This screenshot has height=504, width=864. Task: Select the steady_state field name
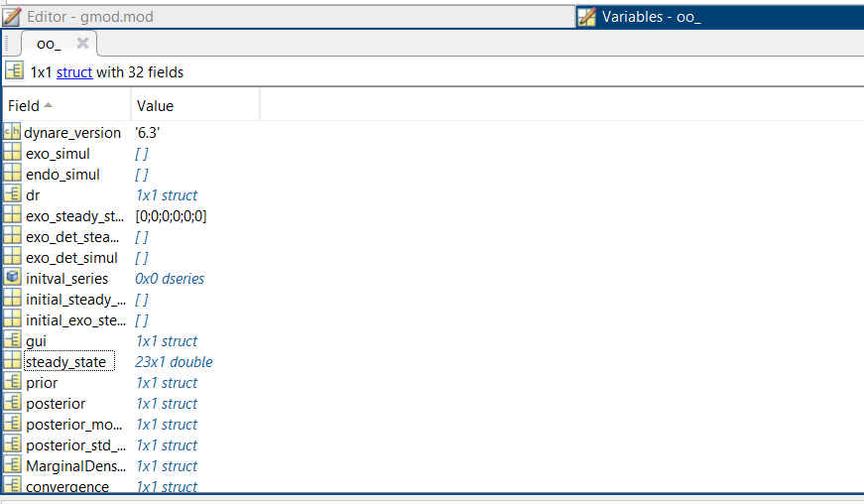pyautogui.click(x=65, y=362)
